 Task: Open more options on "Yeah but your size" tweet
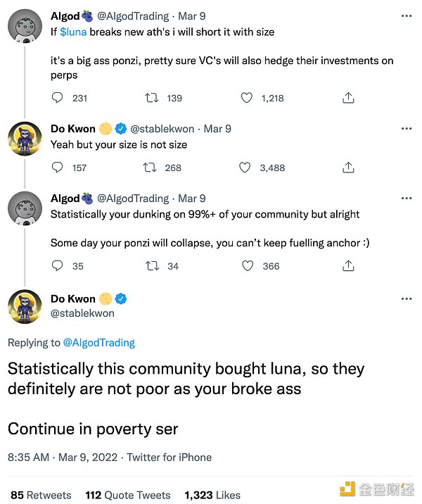tap(406, 129)
